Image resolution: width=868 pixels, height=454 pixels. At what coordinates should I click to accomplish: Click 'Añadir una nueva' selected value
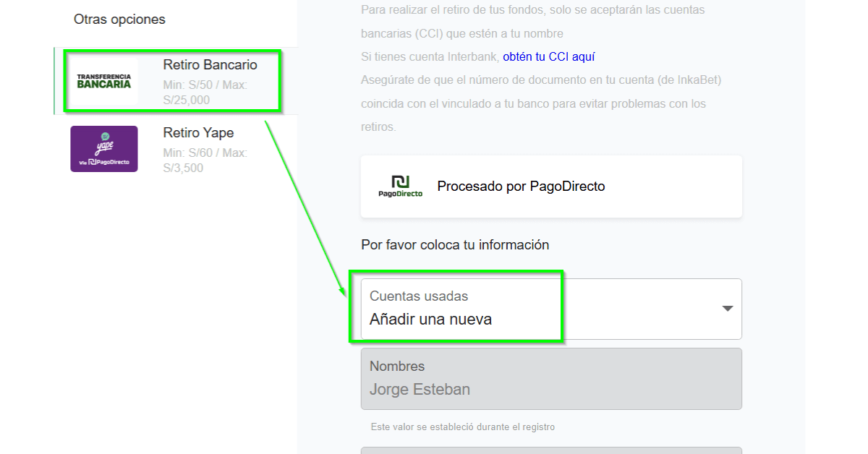[x=430, y=319]
